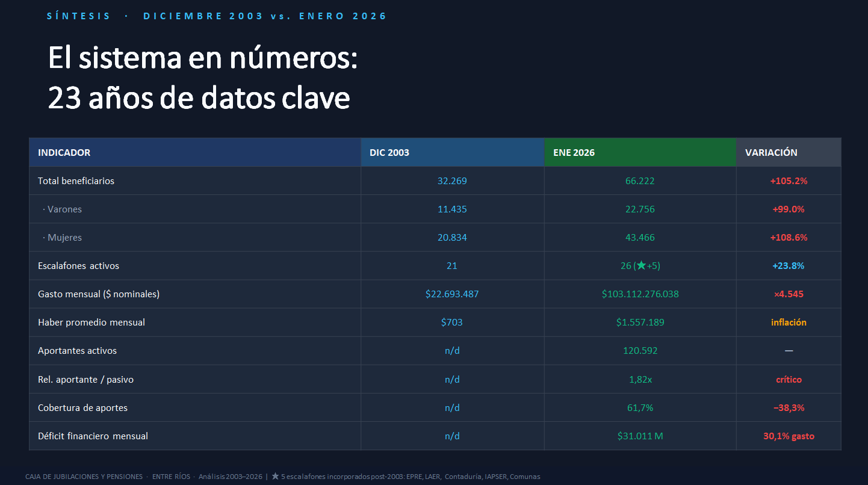868x485 pixels.
Task: Select the 'Cobertura de aportes' row label
Action: (x=82, y=408)
